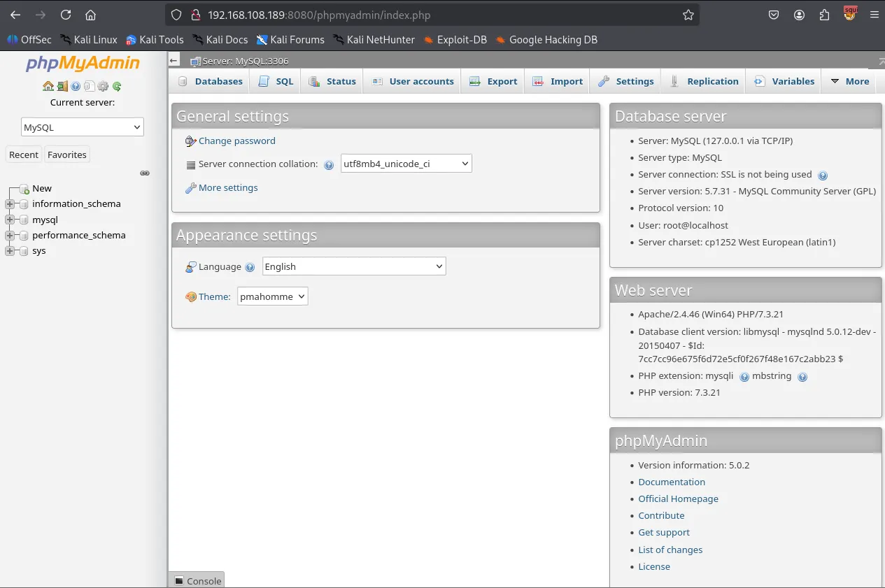Screen dimensions: 885x588
Task: Expand the mysql database plus sign
Action: point(10,220)
